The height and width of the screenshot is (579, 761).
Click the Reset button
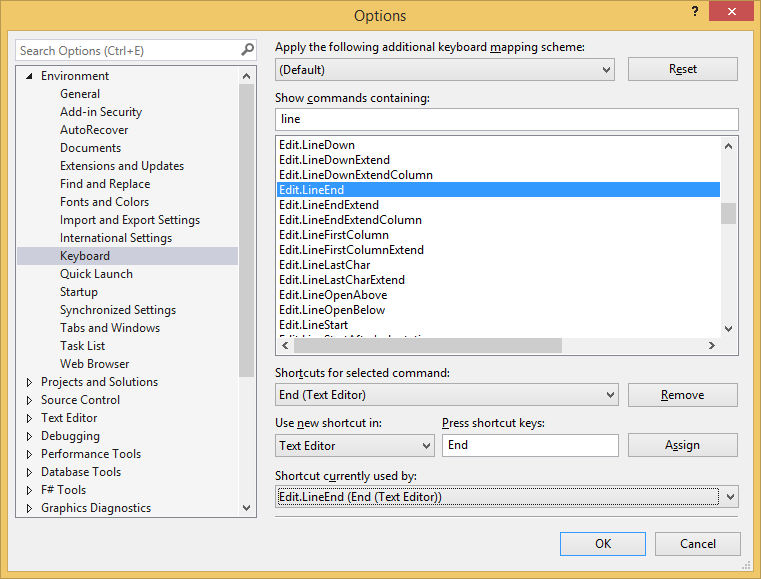(682, 69)
